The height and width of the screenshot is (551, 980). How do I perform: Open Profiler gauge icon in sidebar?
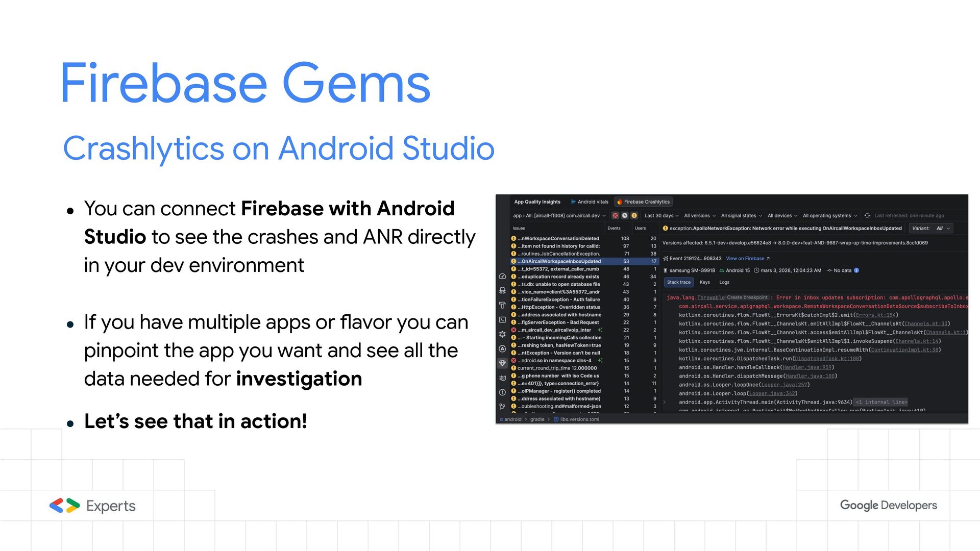point(502,276)
